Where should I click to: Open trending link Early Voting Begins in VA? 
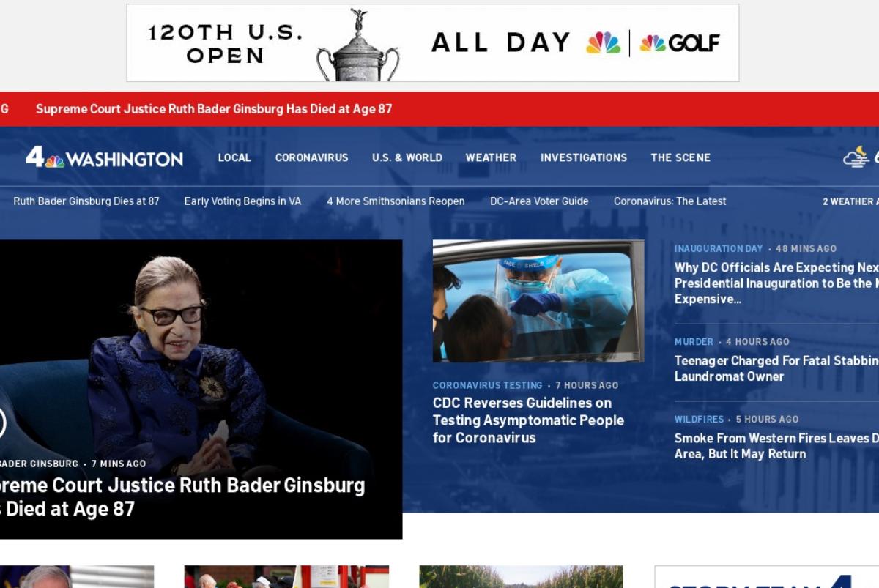242,201
